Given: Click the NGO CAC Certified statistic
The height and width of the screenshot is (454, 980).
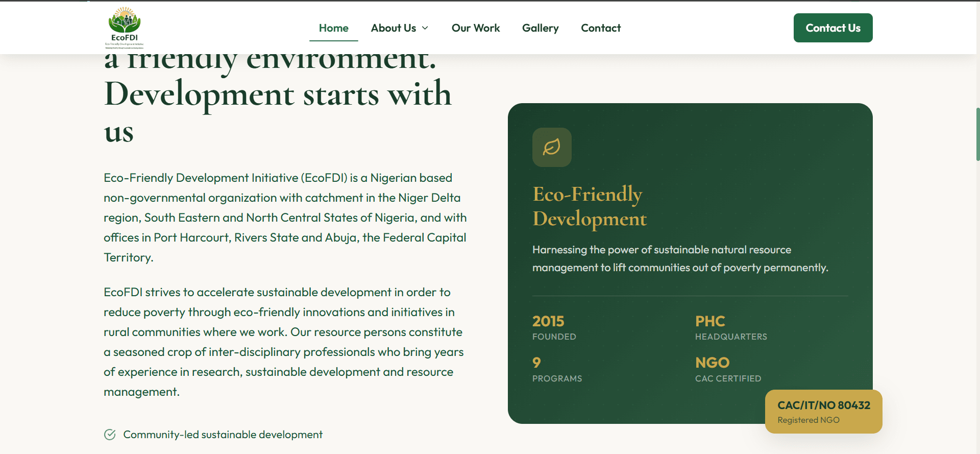Looking at the screenshot, I should pyautogui.click(x=728, y=370).
